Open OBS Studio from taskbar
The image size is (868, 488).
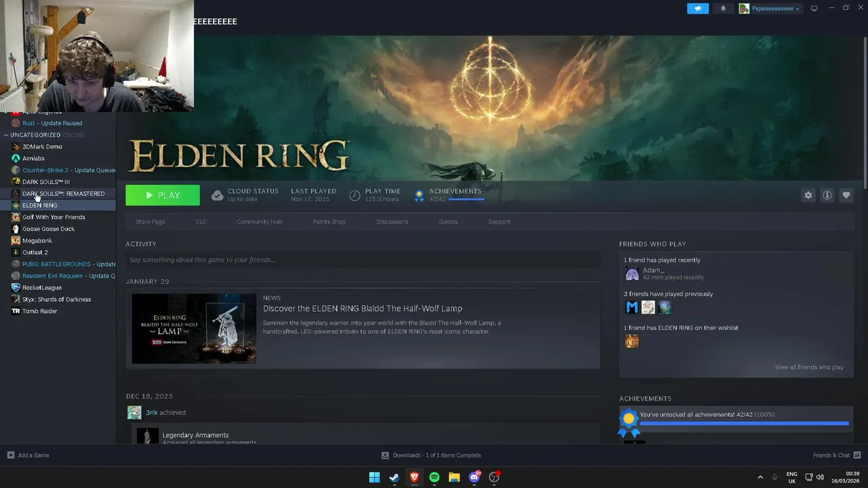point(494,477)
